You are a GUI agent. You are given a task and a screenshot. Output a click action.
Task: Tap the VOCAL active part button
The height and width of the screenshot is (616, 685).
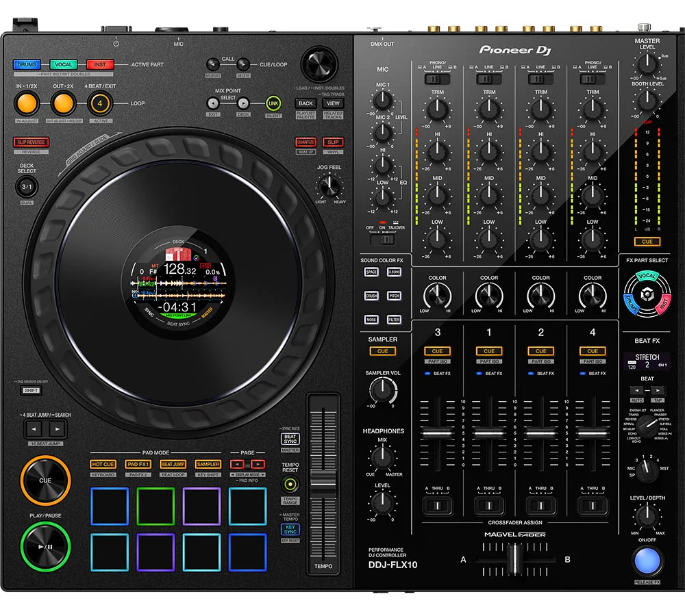[x=63, y=64]
